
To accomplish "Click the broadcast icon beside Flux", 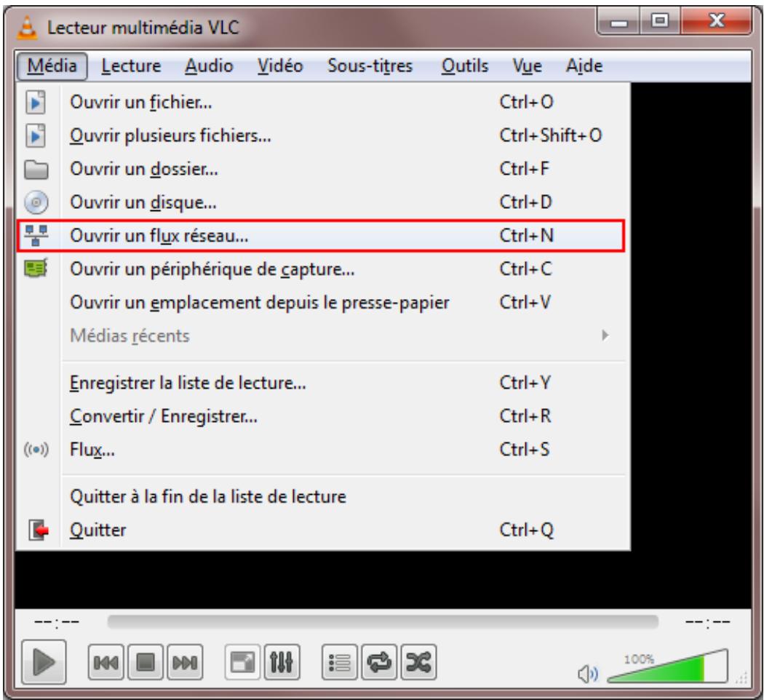I will 36,449.
